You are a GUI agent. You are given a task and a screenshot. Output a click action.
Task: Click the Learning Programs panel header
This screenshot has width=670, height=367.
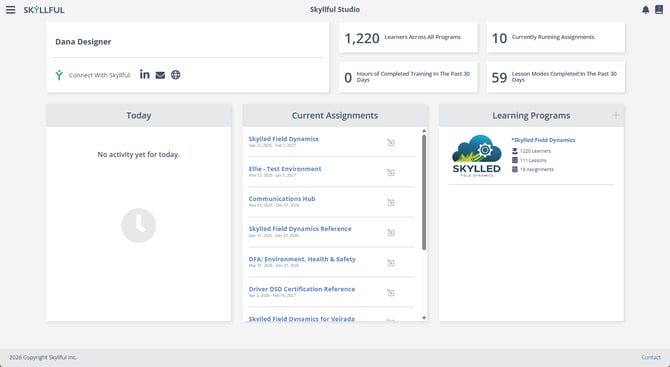pyautogui.click(x=531, y=115)
